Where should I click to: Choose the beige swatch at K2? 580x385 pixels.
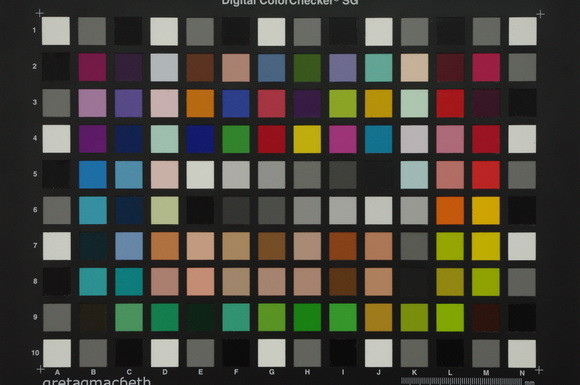point(415,68)
